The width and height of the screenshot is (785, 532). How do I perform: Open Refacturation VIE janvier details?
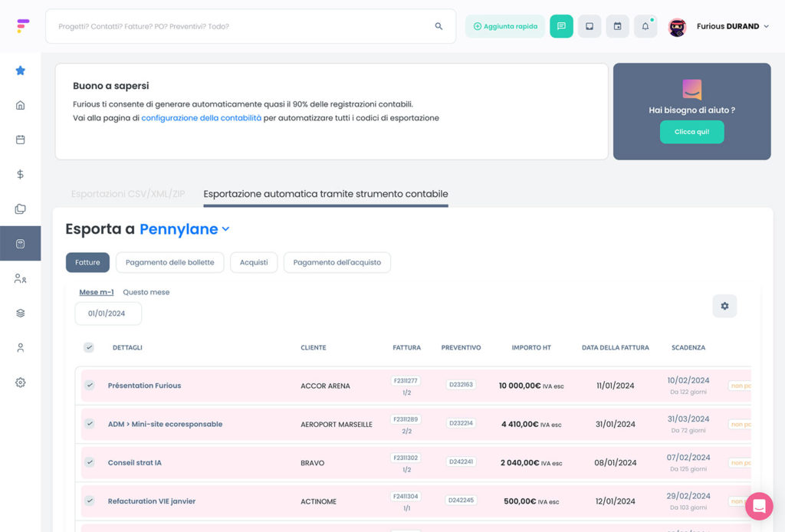pos(152,501)
